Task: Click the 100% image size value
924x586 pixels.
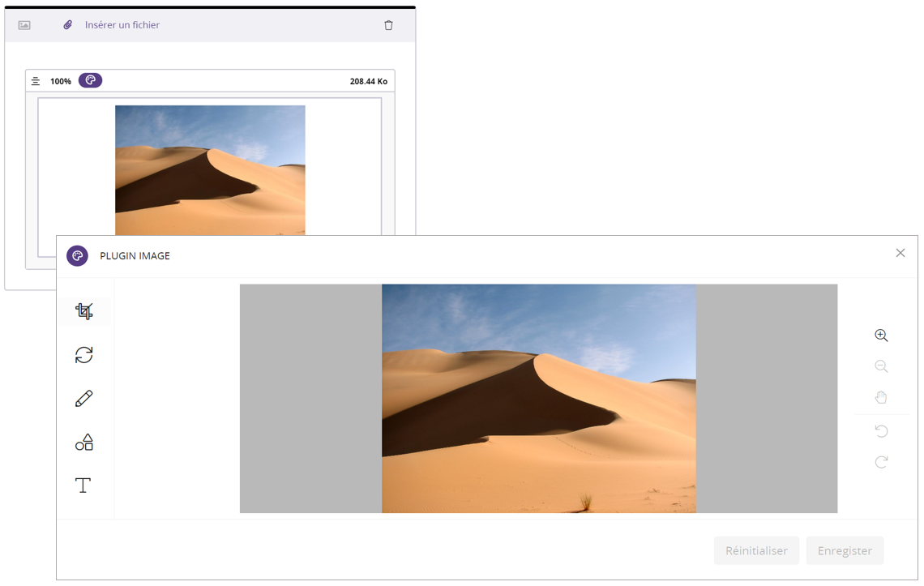Action: [x=61, y=81]
